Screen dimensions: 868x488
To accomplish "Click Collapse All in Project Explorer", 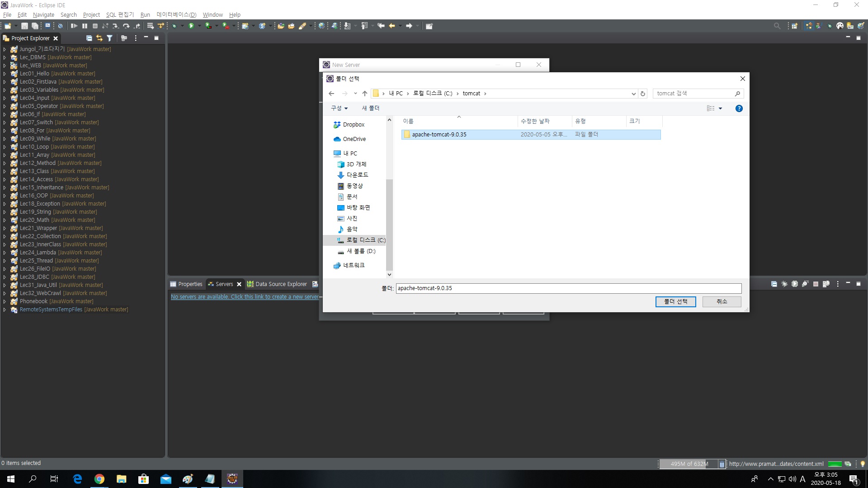I will click(x=89, y=38).
